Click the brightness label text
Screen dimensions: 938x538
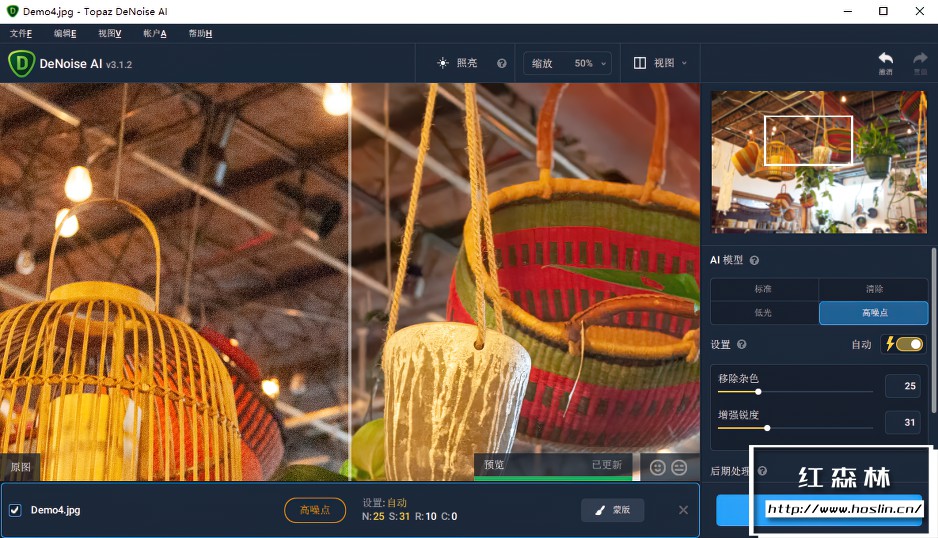(x=467, y=63)
